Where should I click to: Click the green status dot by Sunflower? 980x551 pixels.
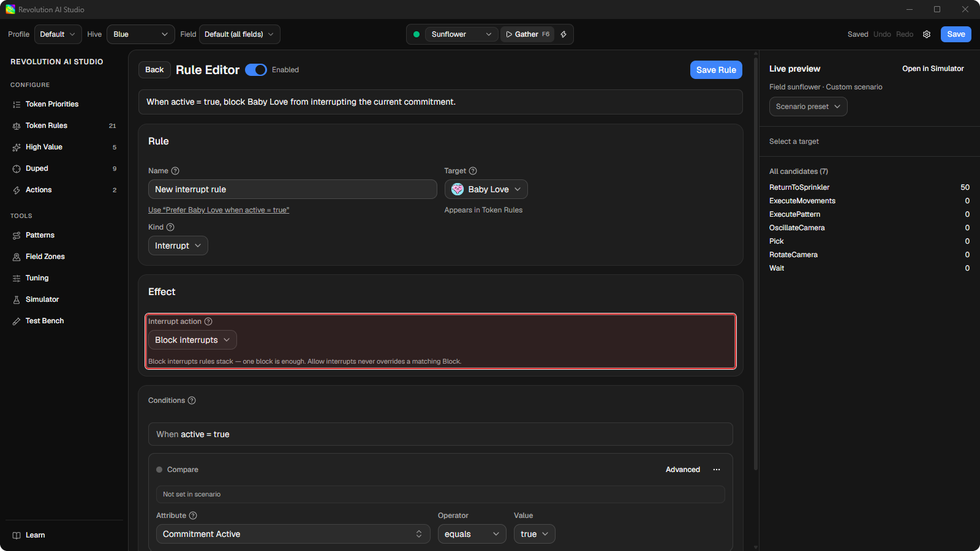pos(417,34)
